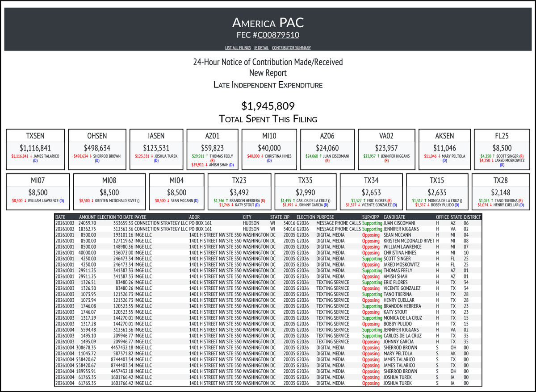Click the CITY column header
Screen dimensions: 536x392
coord(247,217)
